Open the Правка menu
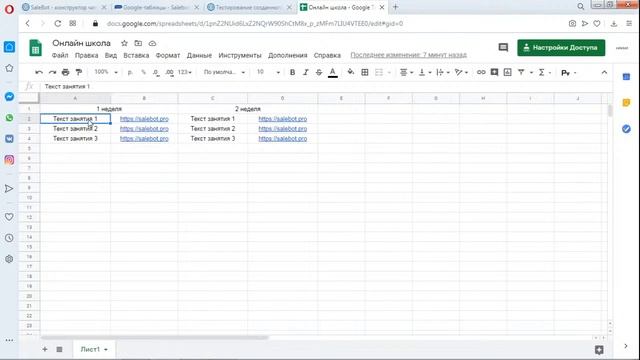 pos(87,55)
